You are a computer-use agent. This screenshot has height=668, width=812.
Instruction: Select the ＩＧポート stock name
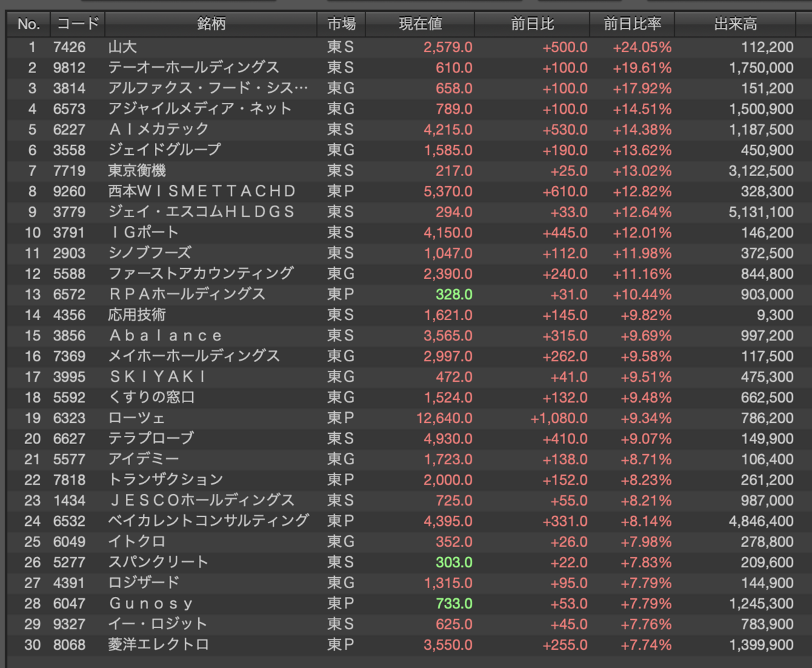(143, 232)
